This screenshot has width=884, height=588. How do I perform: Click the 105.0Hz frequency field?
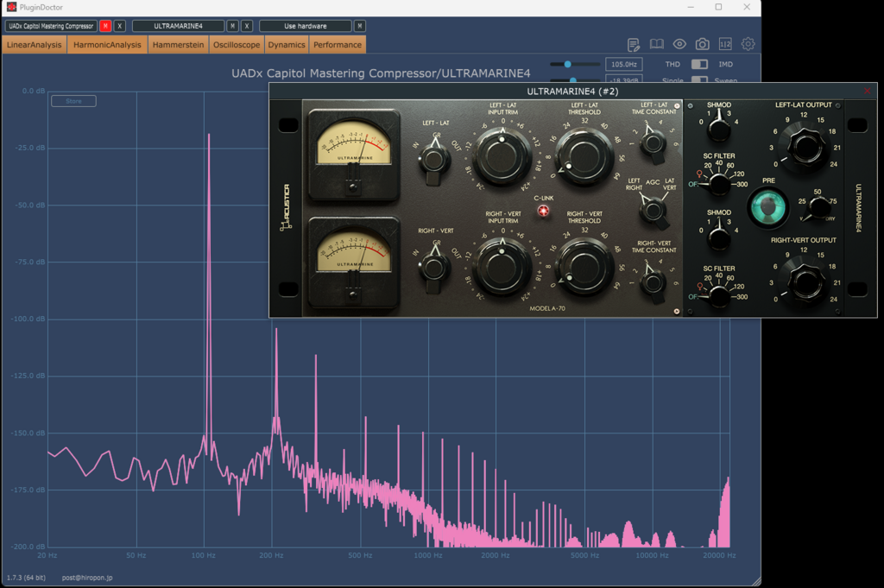tap(623, 64)
